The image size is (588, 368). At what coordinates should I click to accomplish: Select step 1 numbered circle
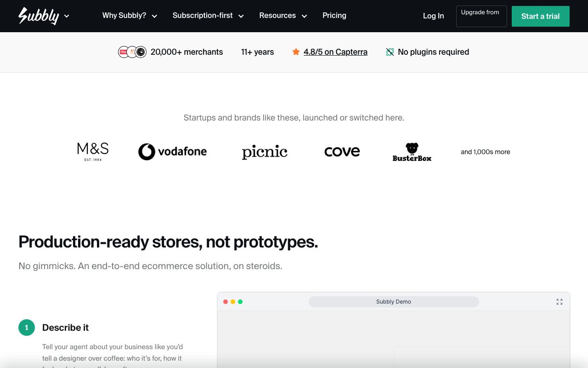tap(27, 328)
